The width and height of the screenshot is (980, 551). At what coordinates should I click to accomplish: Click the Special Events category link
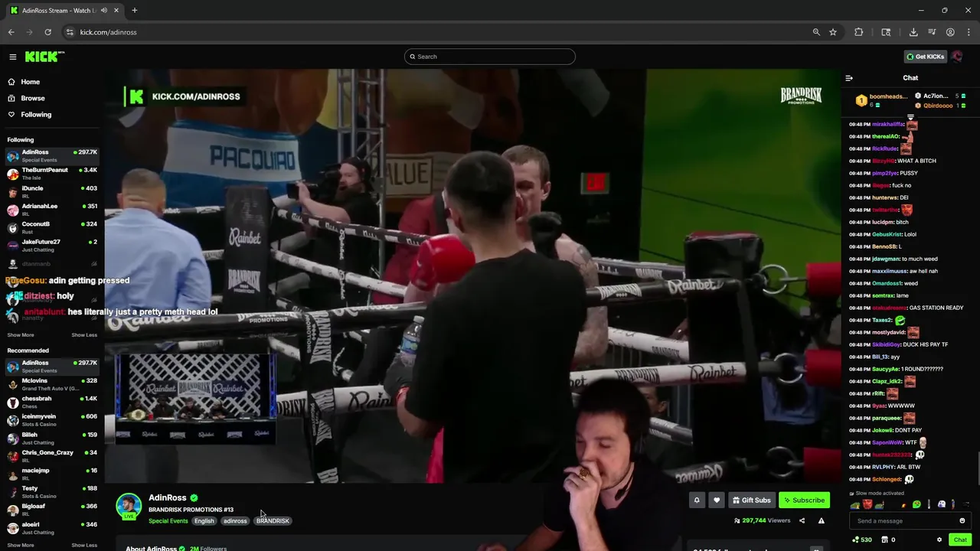(x=168, y=521)
